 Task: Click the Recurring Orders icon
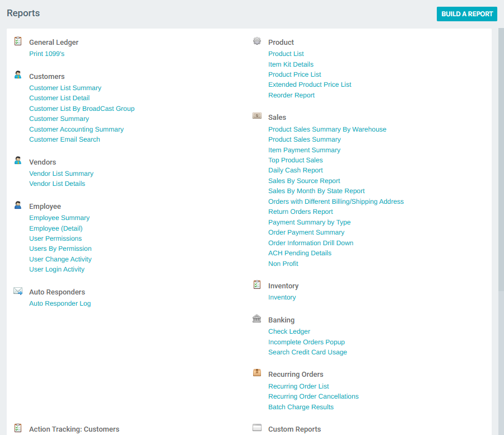click(x=257, y=372)
